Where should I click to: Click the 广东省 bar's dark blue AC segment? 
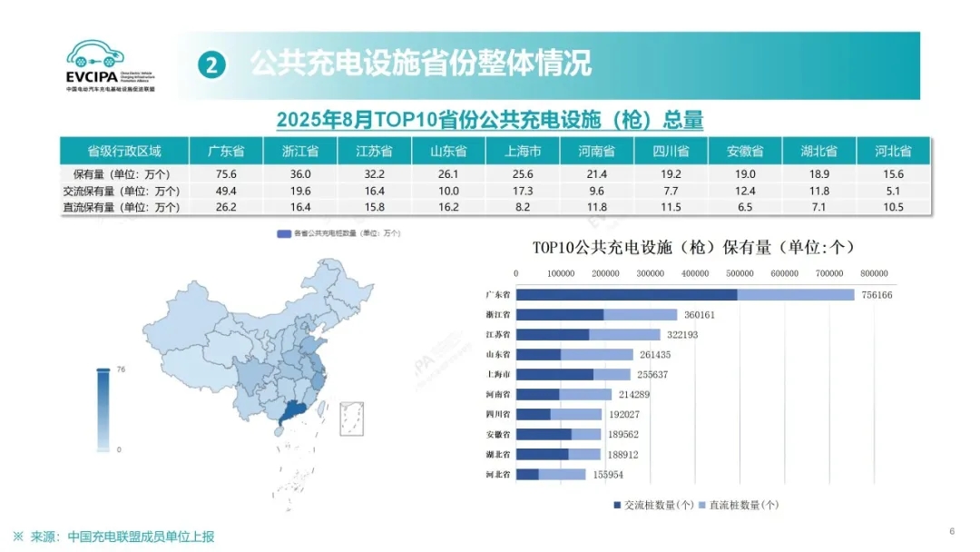[626, 295]
